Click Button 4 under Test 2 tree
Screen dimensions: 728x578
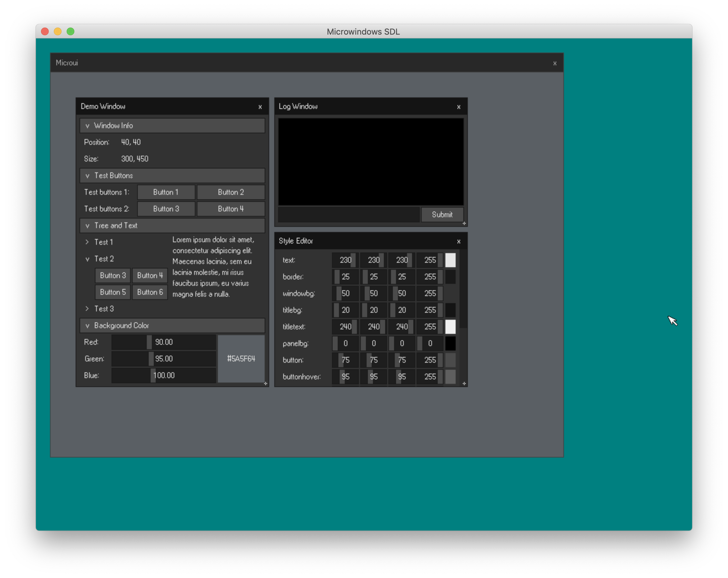[x=150, y=276]
